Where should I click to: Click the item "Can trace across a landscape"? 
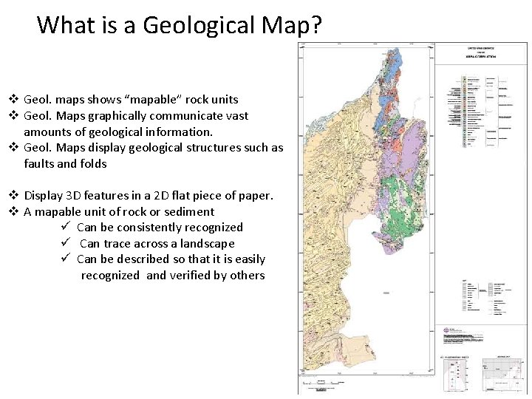point(157,244)
